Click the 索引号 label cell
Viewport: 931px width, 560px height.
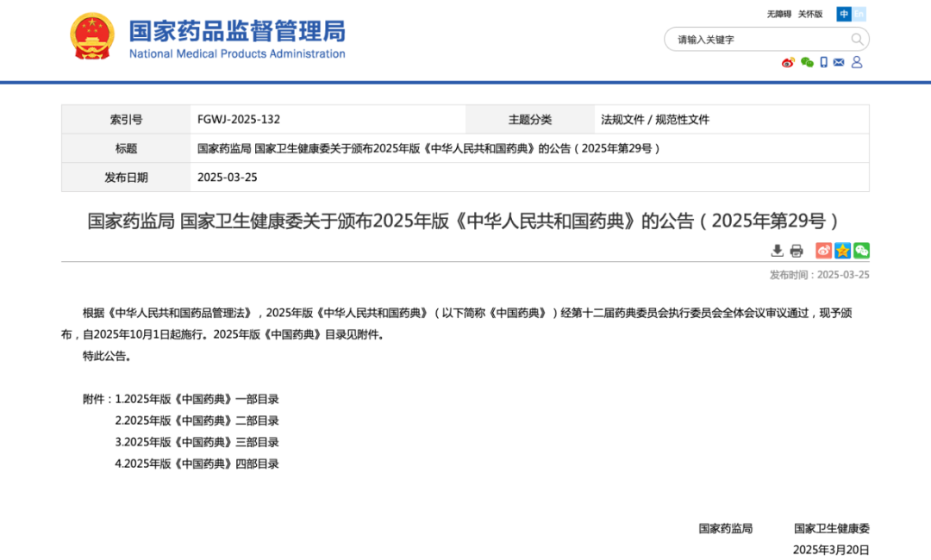[x=126, y=119]
